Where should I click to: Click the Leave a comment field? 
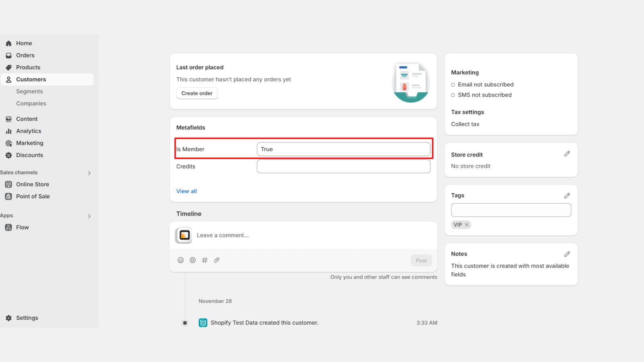282,235
